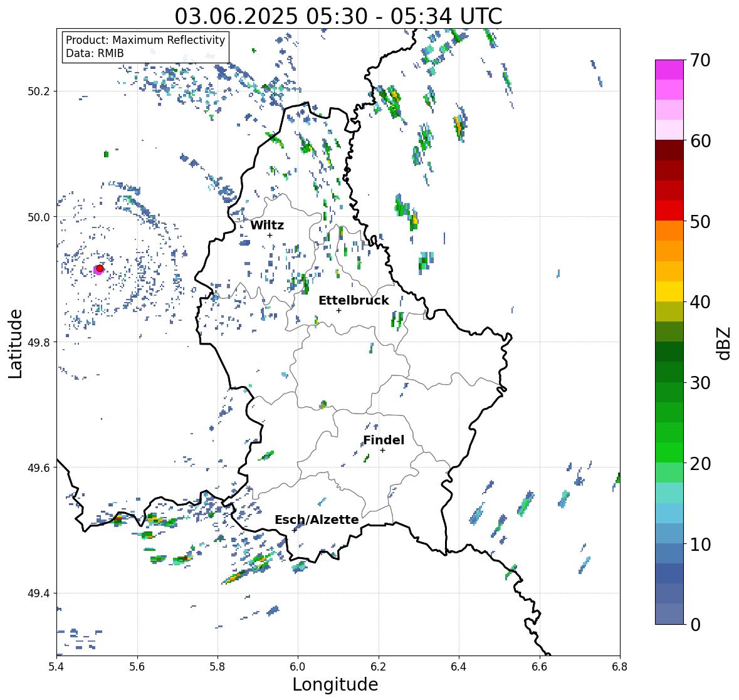The height and width of the screenshot is (700, 739).
Task: Click the longitude tick label 5.6
Action: coord(137,667)
